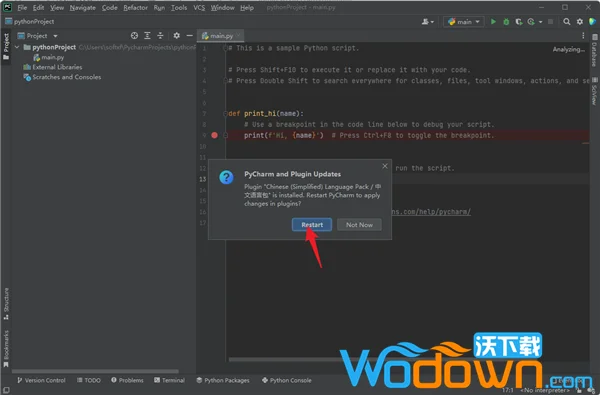Open the Problems tool window
Image resolution: width=600 pixels, height=395 pixels.
coord(127,380)
